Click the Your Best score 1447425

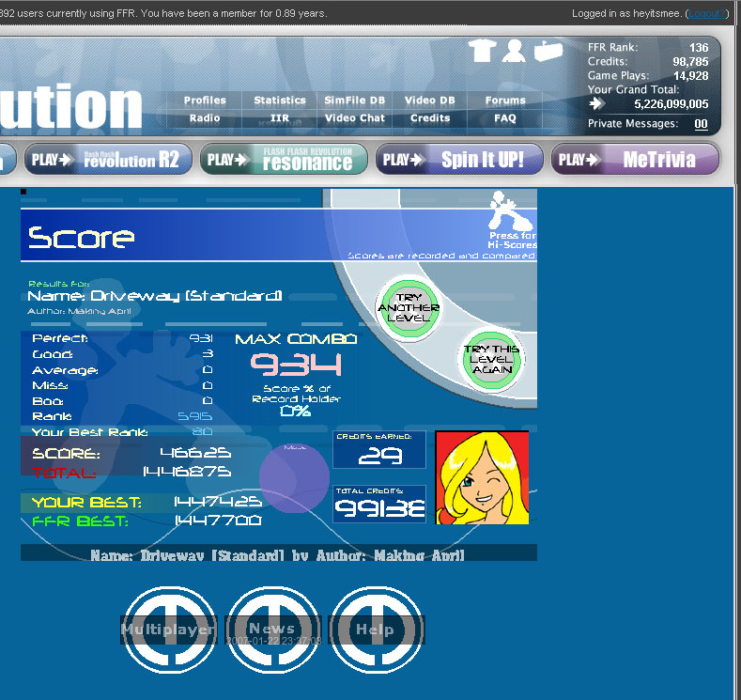point(217,502)
